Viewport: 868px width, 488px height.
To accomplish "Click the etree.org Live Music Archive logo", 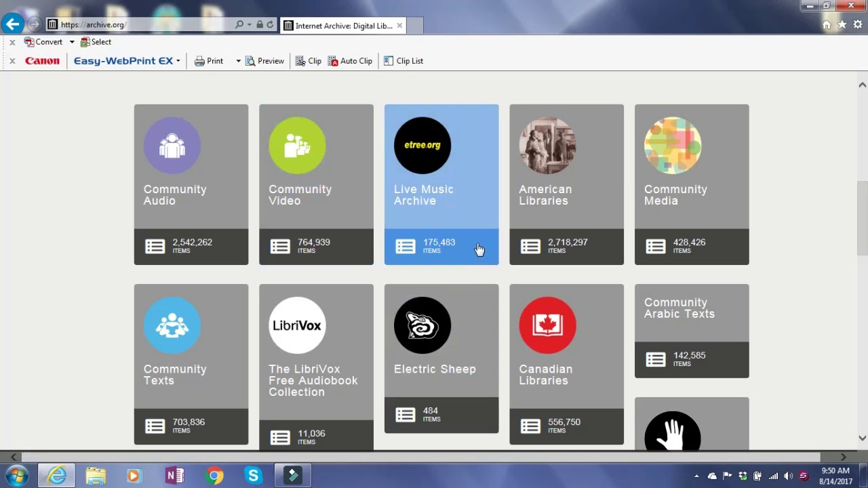I will tap(422, 145).
